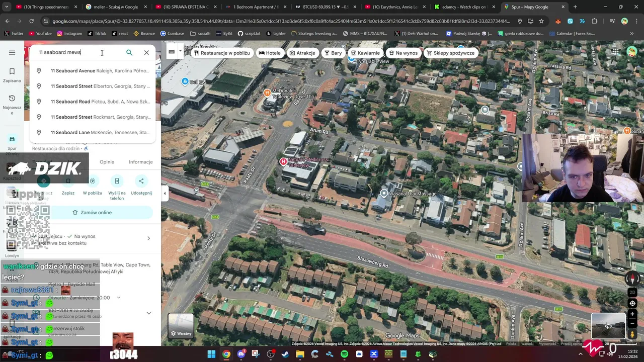Open the Google apps grid icon
Screen dimensions: 644x362
[616, 52]
